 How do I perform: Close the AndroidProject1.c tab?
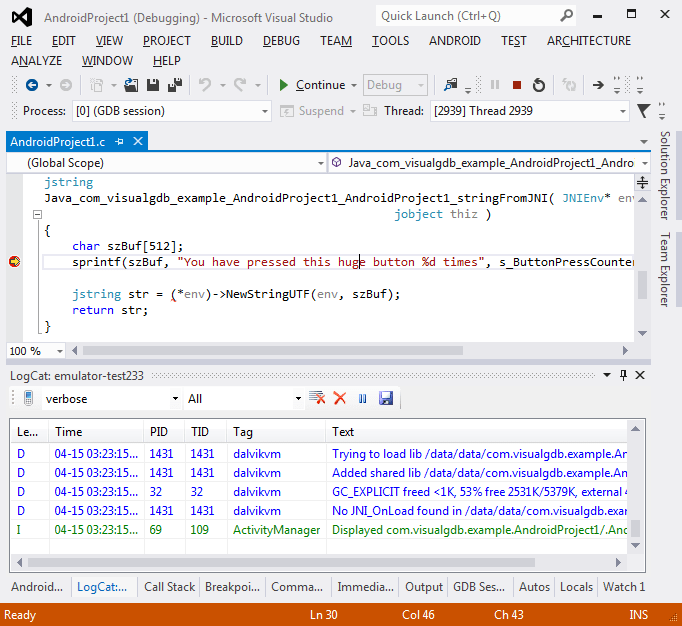click(x=138, y=141)
